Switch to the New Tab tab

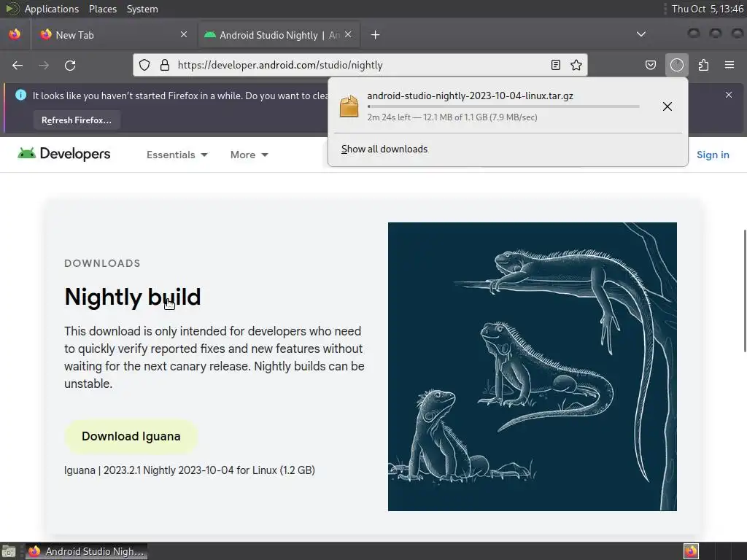click(113, 35)
